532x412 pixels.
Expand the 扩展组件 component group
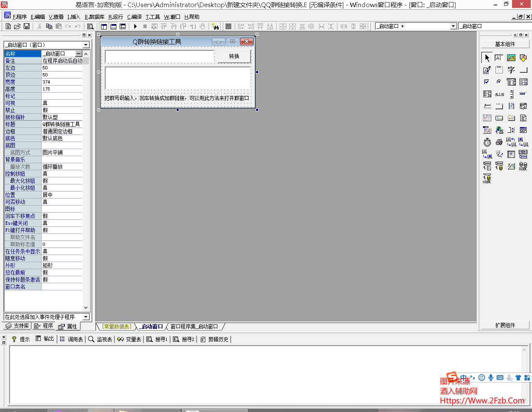(505, 325)
